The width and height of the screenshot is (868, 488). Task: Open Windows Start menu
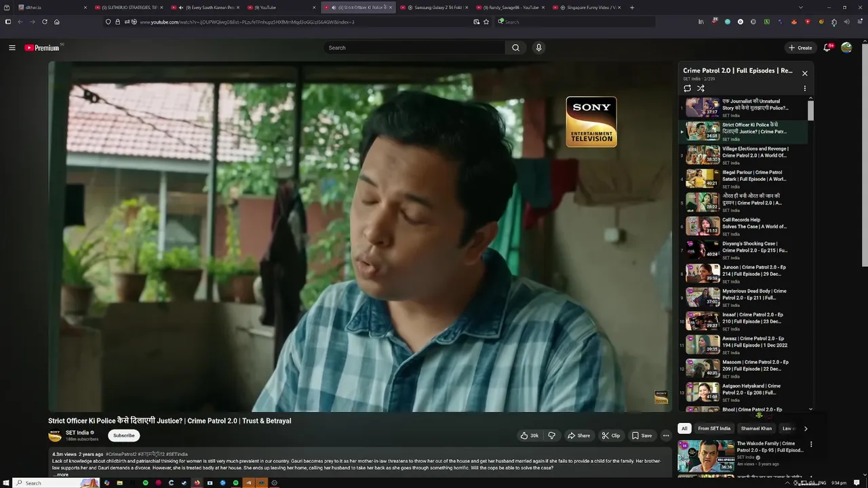[7, 483]
